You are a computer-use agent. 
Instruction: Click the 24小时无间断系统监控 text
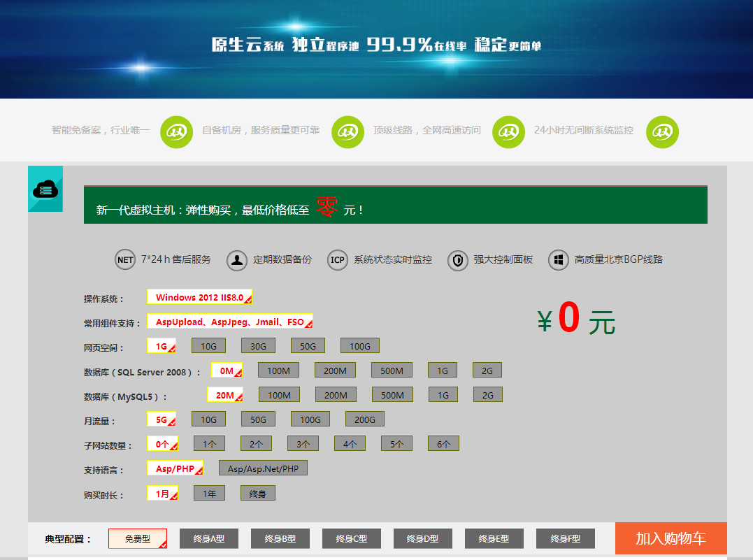point(584,130)
